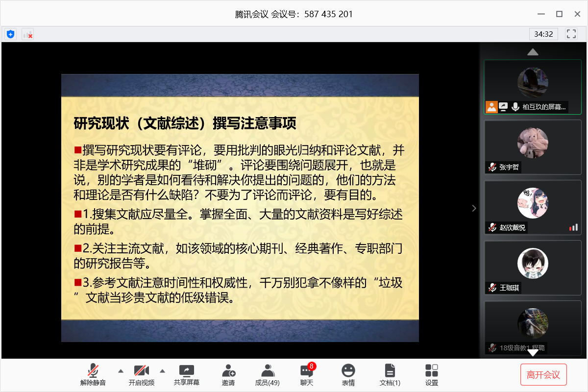Open the 表情 emoji reactions
588x392 pixels.
pos(348,375)
